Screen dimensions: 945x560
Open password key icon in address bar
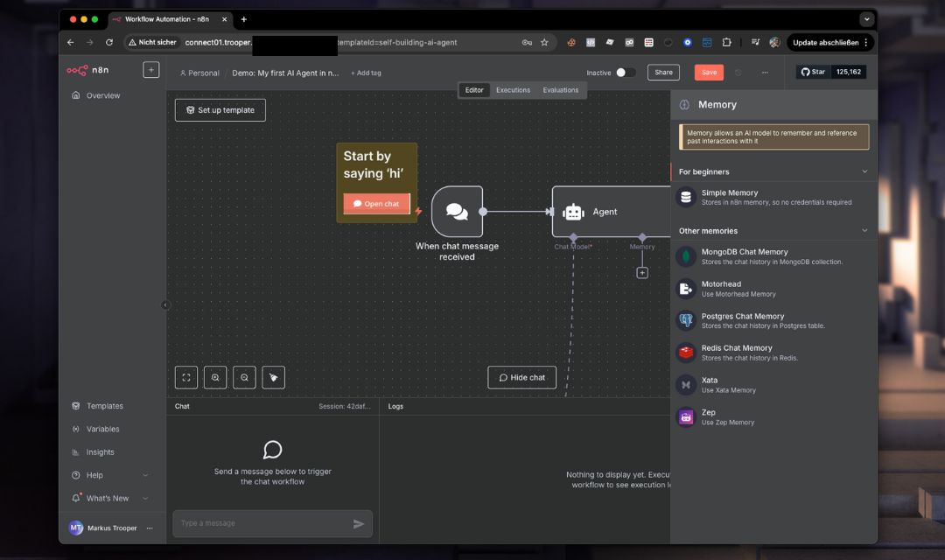point(527,42)
